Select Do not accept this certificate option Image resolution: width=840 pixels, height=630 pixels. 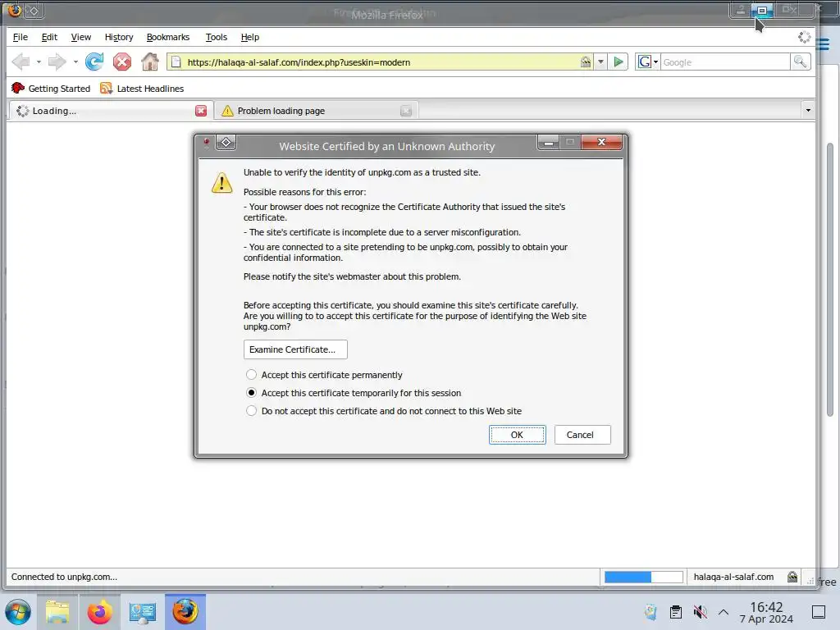[x=384, y=411]
